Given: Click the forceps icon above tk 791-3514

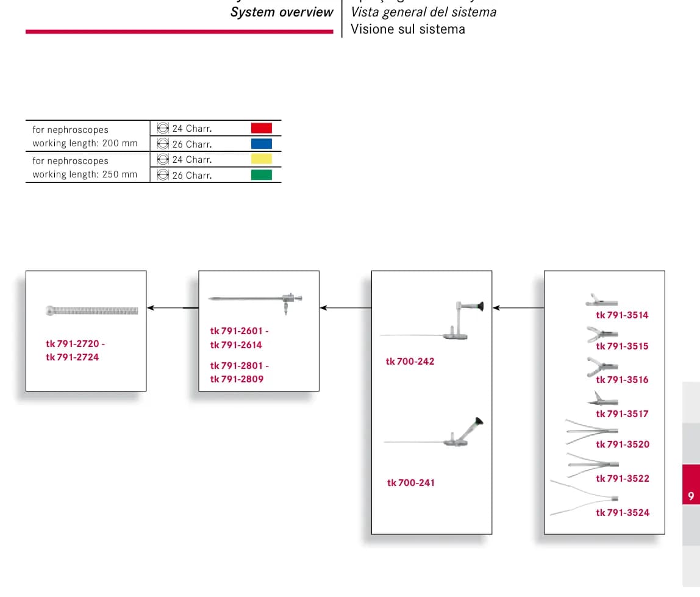Looking at the screenshot, I should click(x=601, y=301).
